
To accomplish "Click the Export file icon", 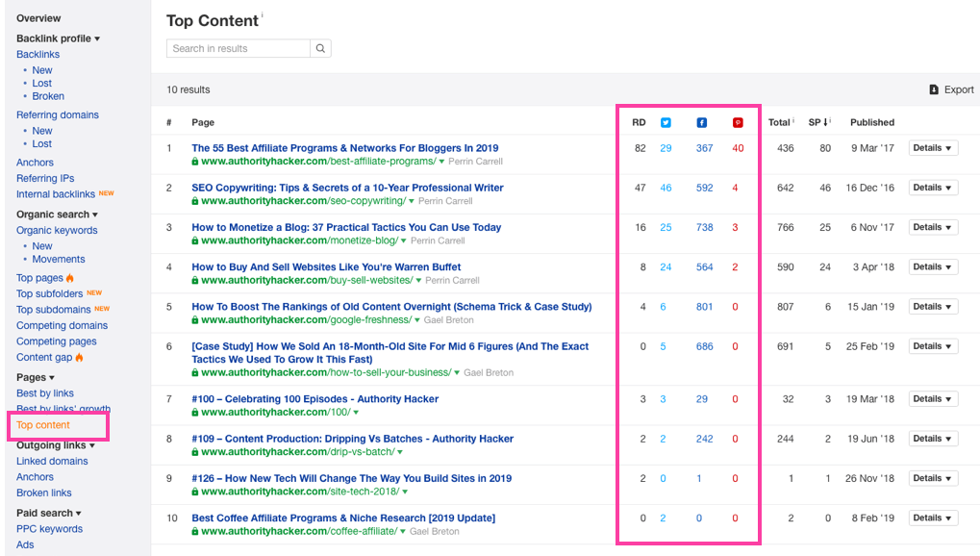I will tap(934, 89).
